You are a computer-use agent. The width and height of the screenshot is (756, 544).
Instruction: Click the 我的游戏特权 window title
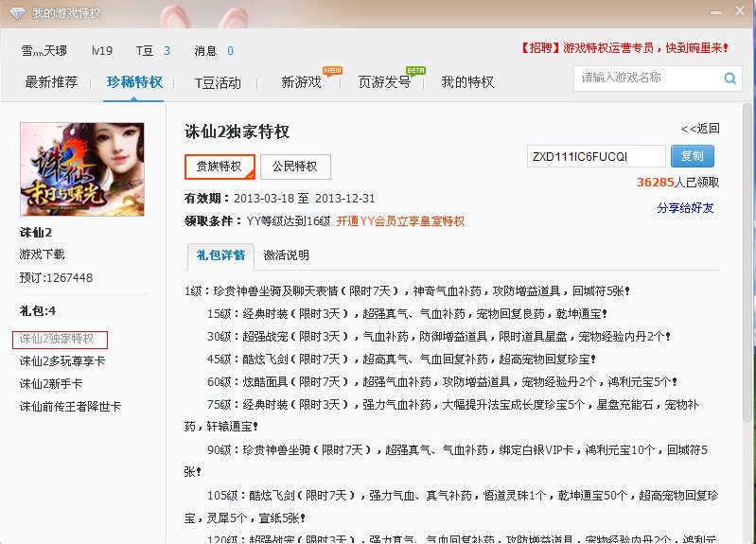(66, 13)
